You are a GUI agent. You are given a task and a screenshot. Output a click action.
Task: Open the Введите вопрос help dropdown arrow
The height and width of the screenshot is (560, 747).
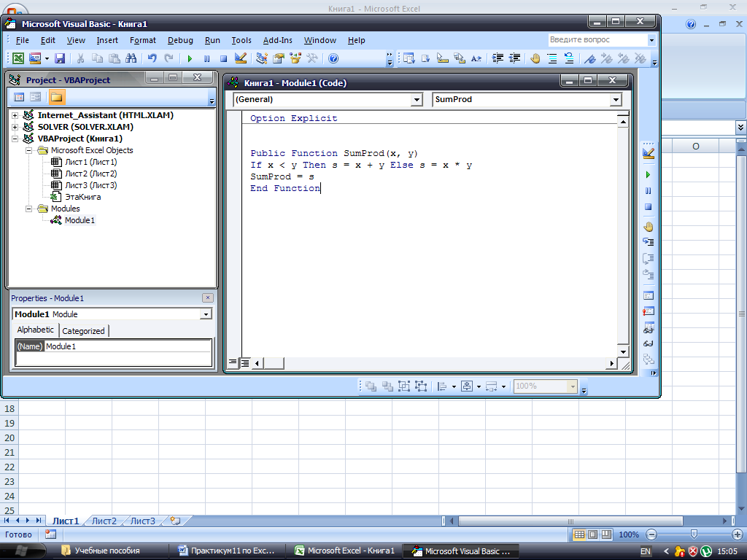(x=651, y=40)
